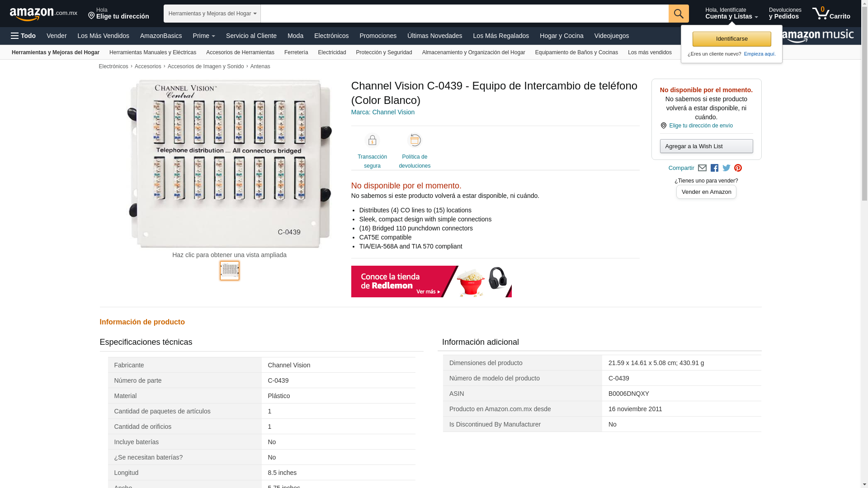Share product via email icon
The image size is (868, 488).
(702, 168)
